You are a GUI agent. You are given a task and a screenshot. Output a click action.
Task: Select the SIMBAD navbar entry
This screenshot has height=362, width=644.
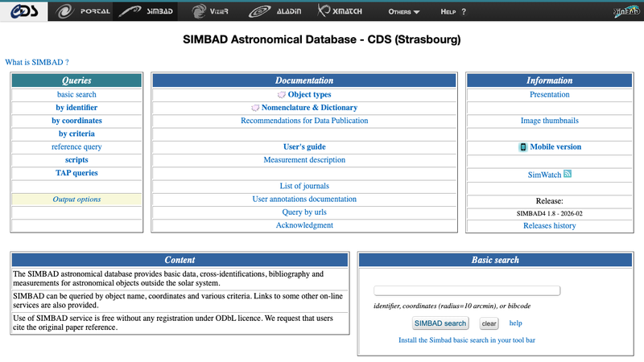point(146,11)
